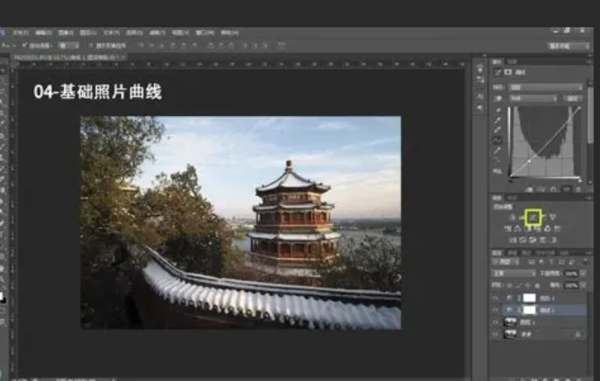Click the view previous state icon in Properties
The height and width of the screenshot is (381, 600).
point(541,189)
